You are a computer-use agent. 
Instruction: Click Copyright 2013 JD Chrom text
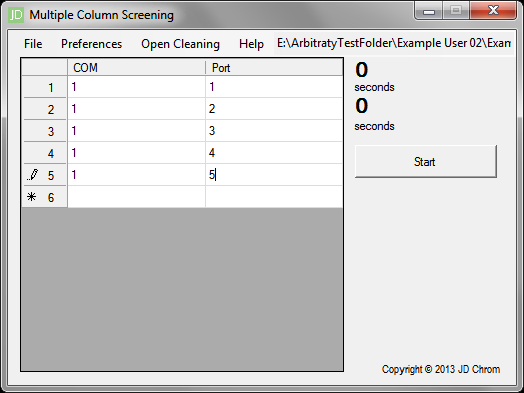pos(441,369)
